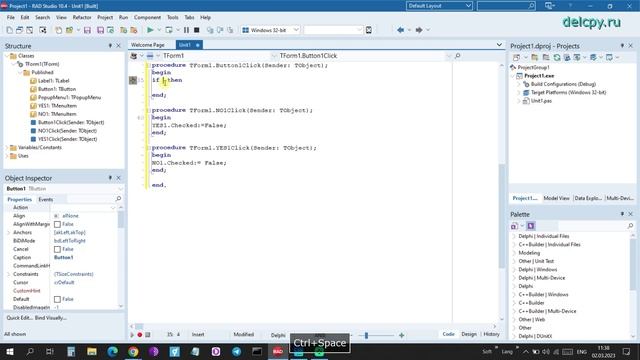The height and width of the screenshot is (360, 640).
Task: Click the Run Without Debugging icon
Action: (x=169, y=30)
